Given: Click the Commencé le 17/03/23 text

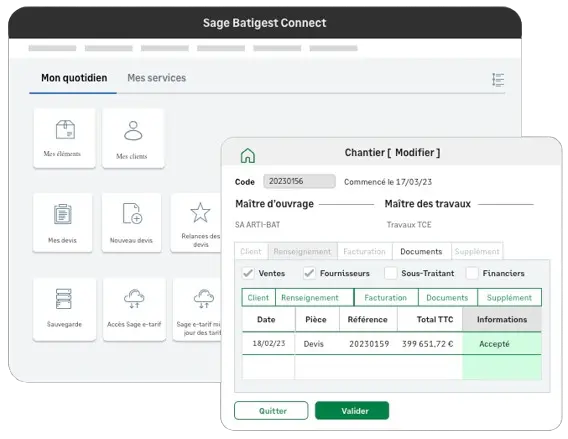Looking at the screenshot, I should 388,182.
